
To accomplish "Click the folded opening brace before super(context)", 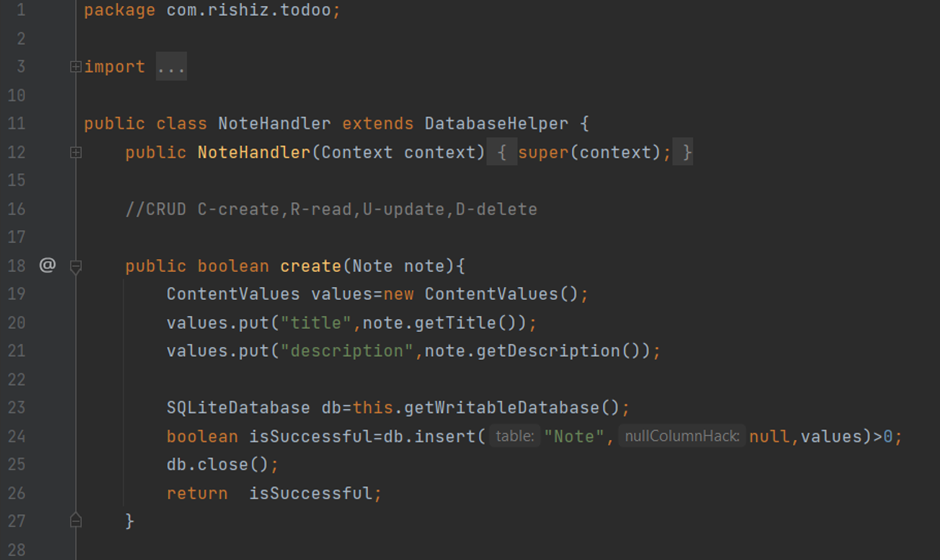I will pyautogui.click(x=501, y=153).
